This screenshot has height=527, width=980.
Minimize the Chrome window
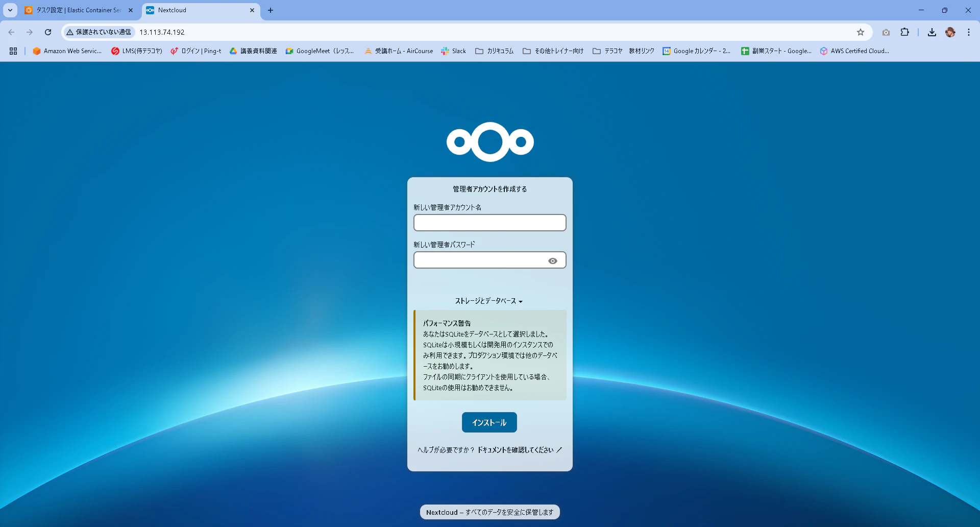tap(921, 10)
